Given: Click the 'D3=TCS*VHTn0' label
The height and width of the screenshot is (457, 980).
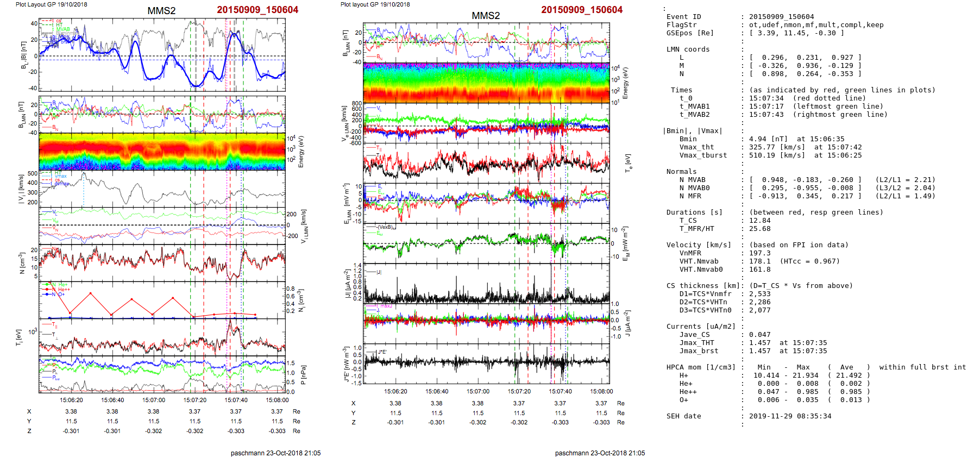Looking at the screenshot, I should (706, 310).
